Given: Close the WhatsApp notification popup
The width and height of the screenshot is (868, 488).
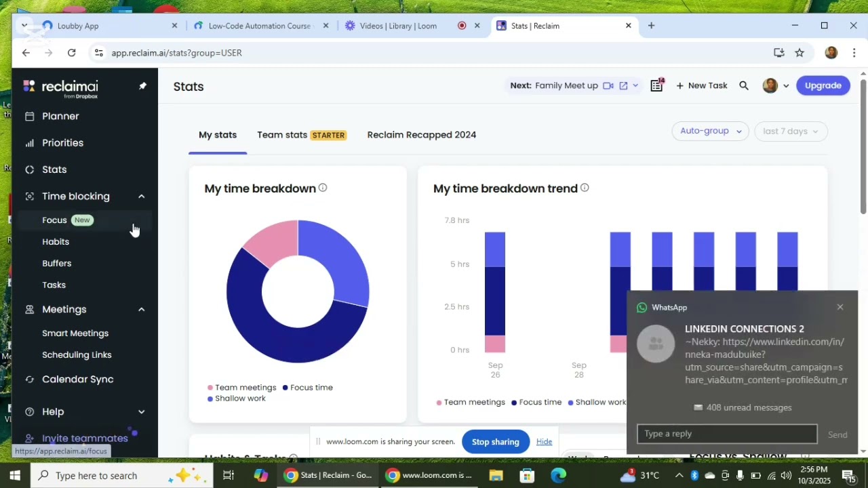Looking at the screenshot, I should click(x=840, y=308).
